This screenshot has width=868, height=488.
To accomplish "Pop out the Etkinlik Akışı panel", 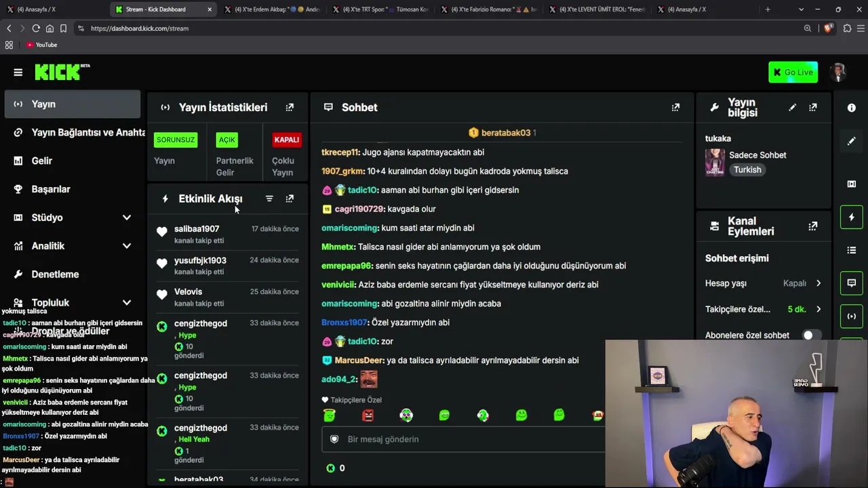I will 290,199.
